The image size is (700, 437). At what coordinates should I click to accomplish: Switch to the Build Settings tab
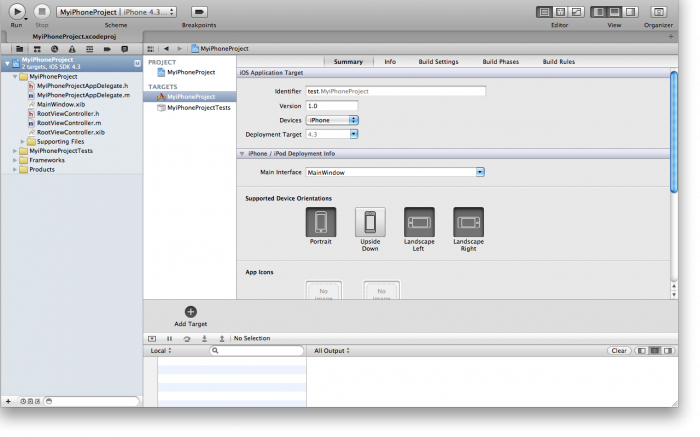[438, 61]
